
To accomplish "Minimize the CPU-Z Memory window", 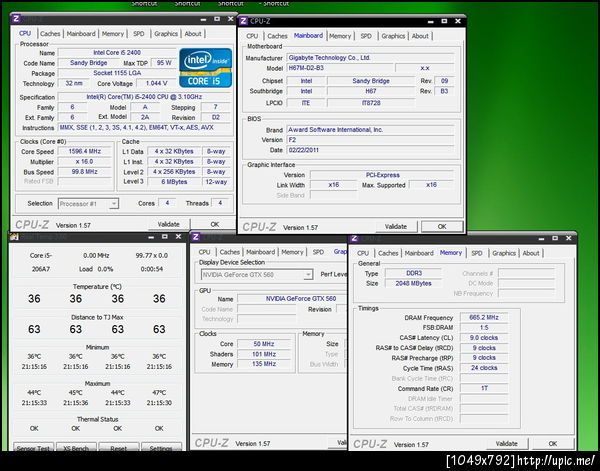I will (541, 238).
